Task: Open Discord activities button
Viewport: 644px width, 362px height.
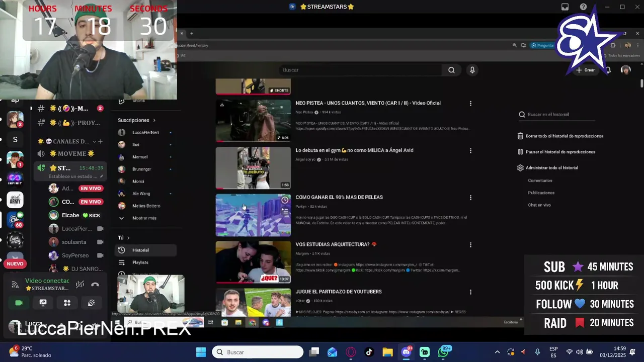Action: 67,303
